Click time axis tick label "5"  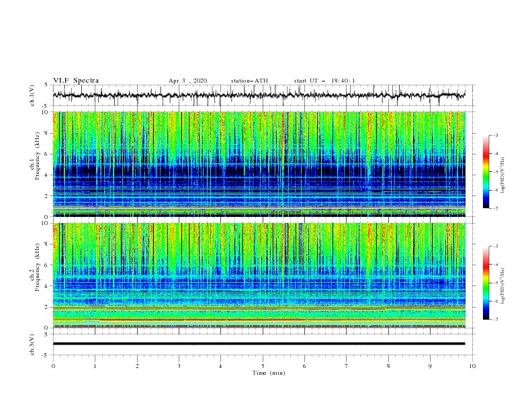point(263,366)
